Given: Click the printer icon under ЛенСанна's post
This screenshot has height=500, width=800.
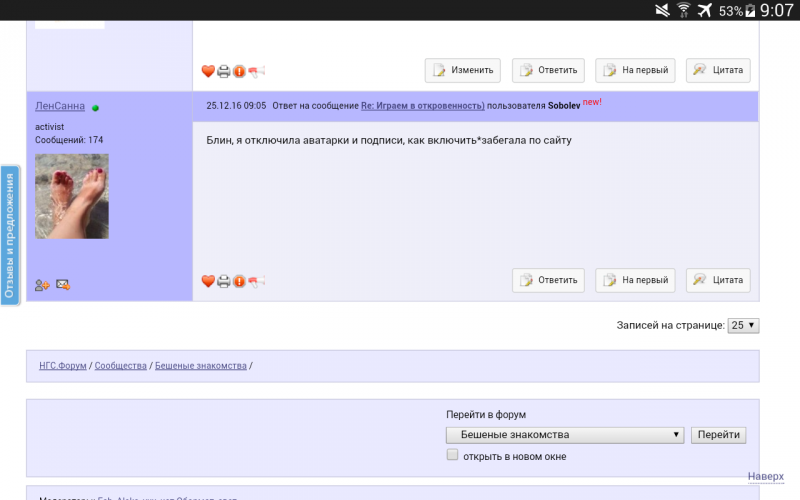Looking at the screenshot, I should tap(224, 281).
